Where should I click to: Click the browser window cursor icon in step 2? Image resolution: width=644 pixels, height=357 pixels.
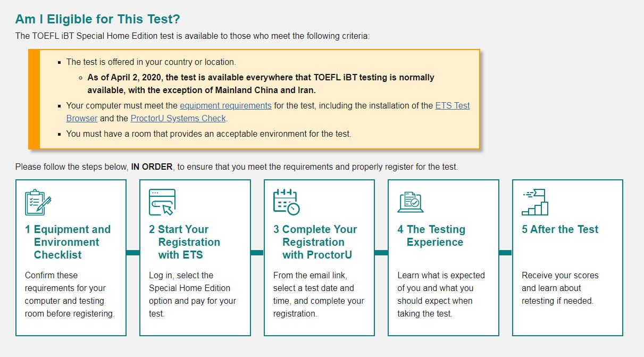162,202
